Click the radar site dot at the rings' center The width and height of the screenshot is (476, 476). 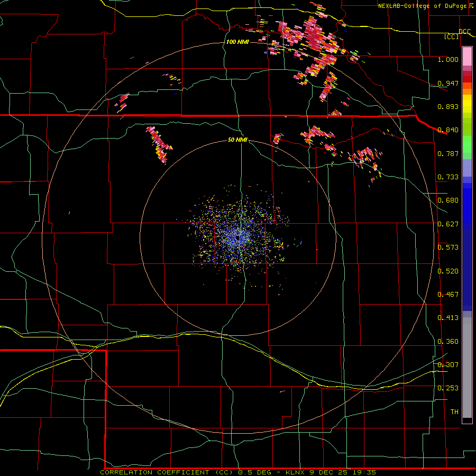click(238, 239)
